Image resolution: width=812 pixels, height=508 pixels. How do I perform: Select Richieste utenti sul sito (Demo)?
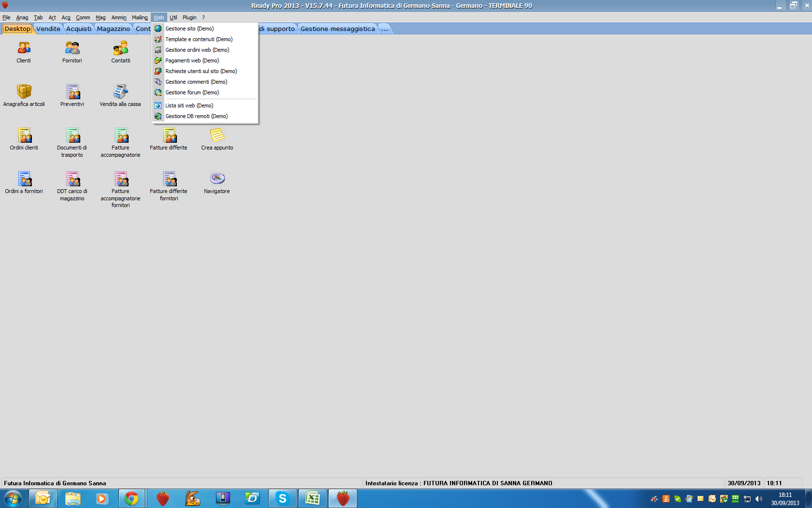pyautogui.click(x=205, y=71)
